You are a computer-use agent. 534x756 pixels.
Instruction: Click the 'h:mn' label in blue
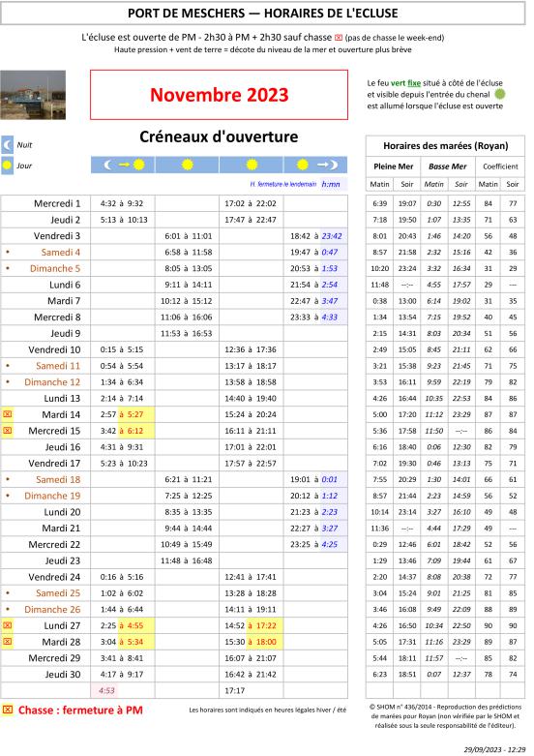click(x=331, y=184)
